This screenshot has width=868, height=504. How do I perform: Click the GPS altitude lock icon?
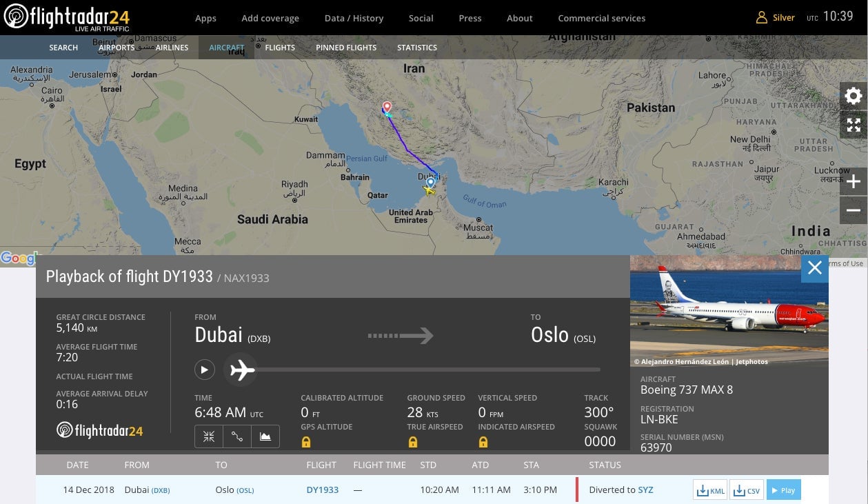coord(306,442)
